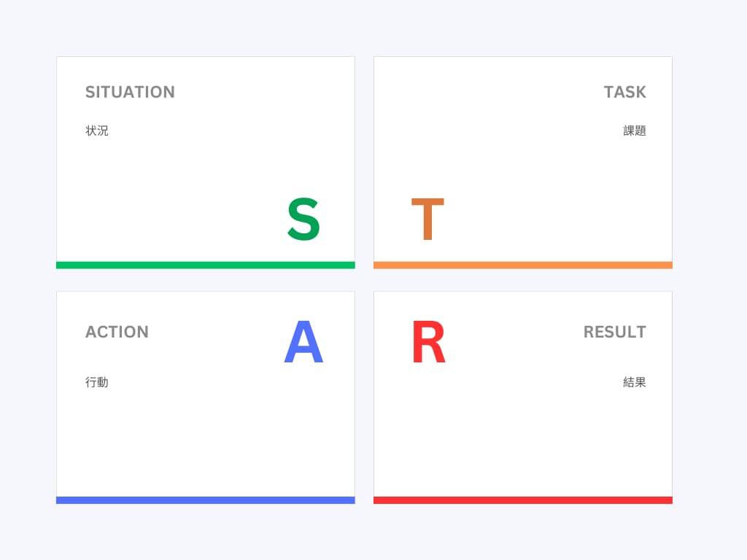This screenshot has height=560, width=747.
Task: Click the Japanese text 結果
Action: coord(635,382)
